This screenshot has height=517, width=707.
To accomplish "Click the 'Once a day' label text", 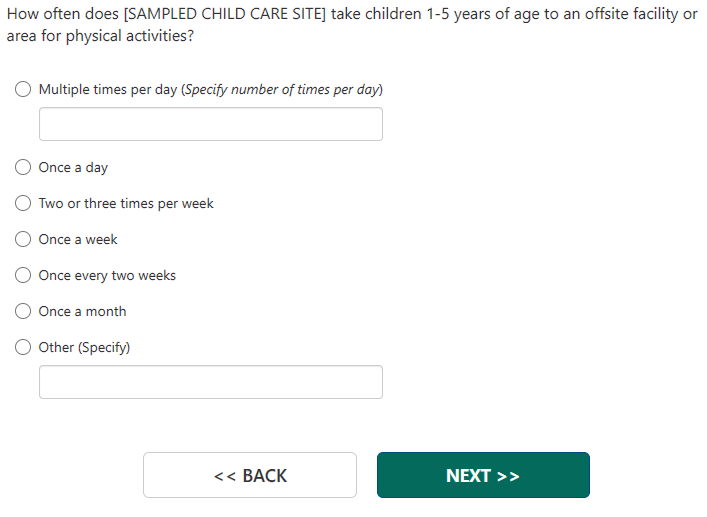I will 73,167.
